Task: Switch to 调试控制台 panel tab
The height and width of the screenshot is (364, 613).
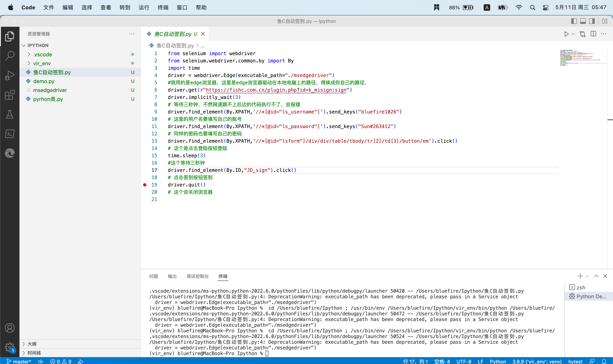Action: coord(197,276)
